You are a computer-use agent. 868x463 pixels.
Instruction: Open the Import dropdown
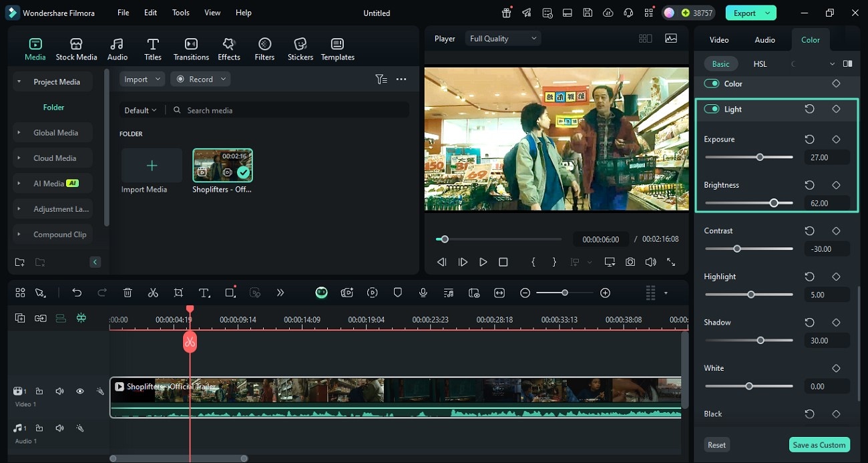click(x=142, y=79)
